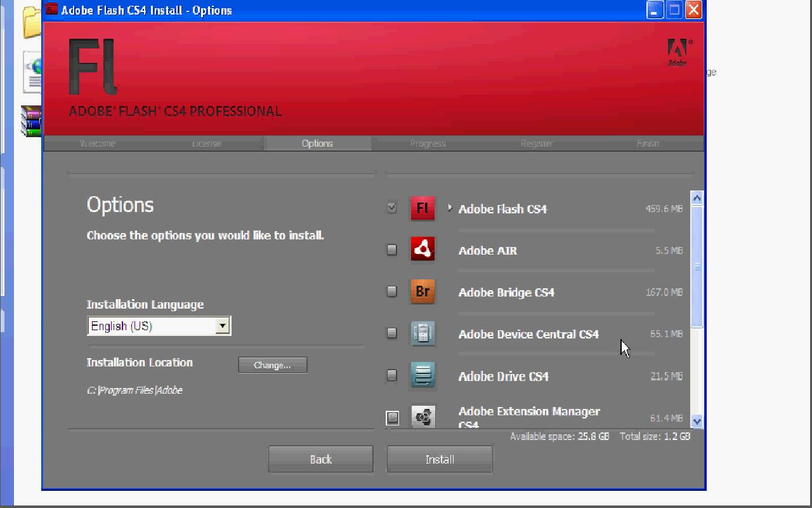The width and height of the screenshot is (812, 508).
Task: Click the Adobe AIR product icon
Action: tap(422, 250)
